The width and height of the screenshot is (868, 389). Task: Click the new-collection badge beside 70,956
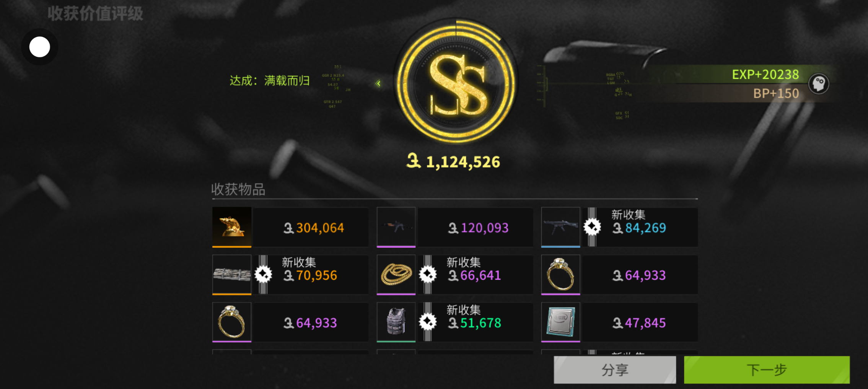(263, 275)
